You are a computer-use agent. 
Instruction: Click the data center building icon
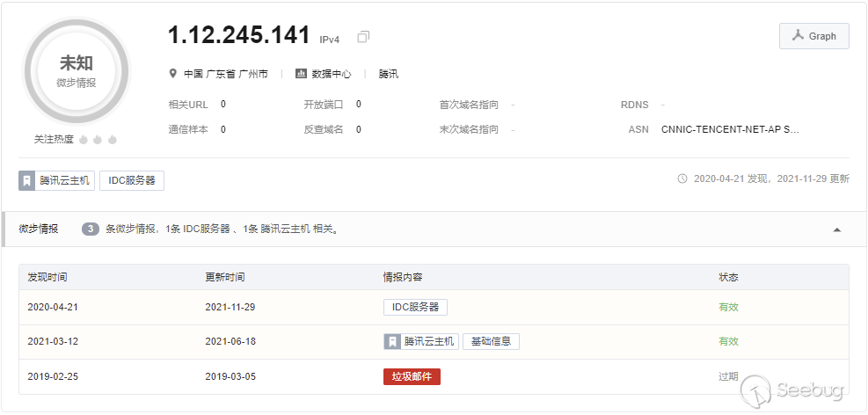(301, 74)
